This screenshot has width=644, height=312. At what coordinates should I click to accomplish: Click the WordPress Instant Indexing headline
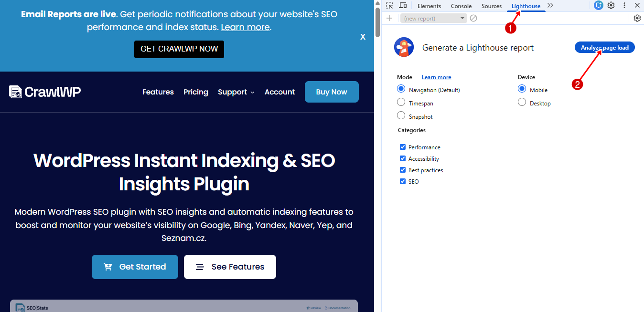click(x=184, y=172)
